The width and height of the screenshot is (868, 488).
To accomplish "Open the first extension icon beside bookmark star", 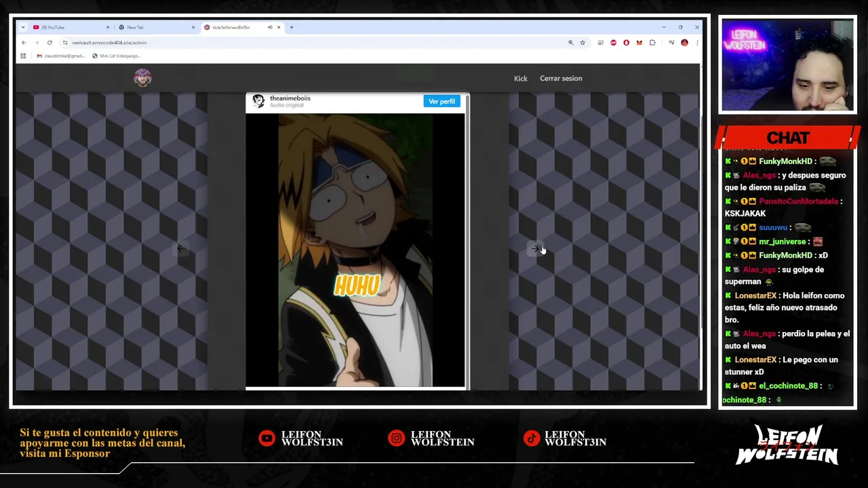I will pyautogui.click(x=601, y=43).
